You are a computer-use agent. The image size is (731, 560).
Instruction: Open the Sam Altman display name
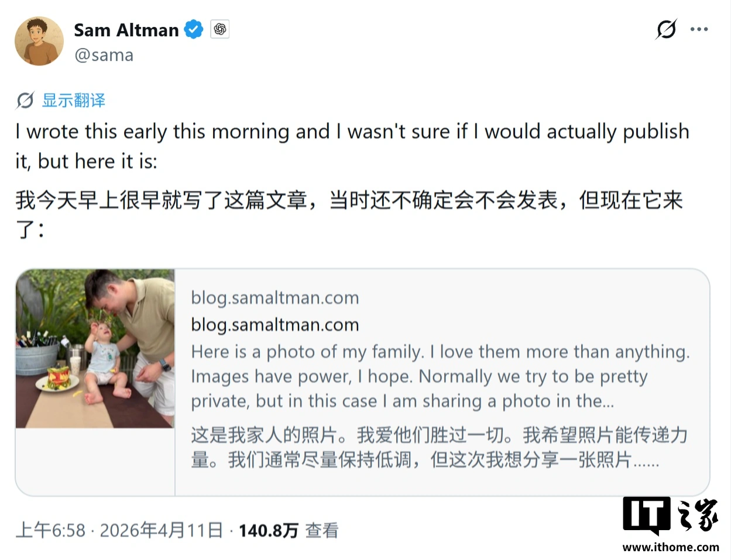tap(126, 30)
